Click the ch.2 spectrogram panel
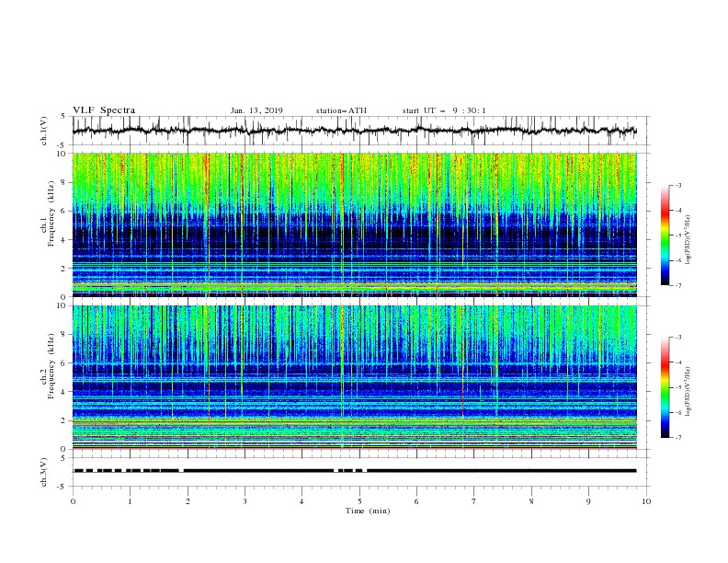 pos(355,377)
